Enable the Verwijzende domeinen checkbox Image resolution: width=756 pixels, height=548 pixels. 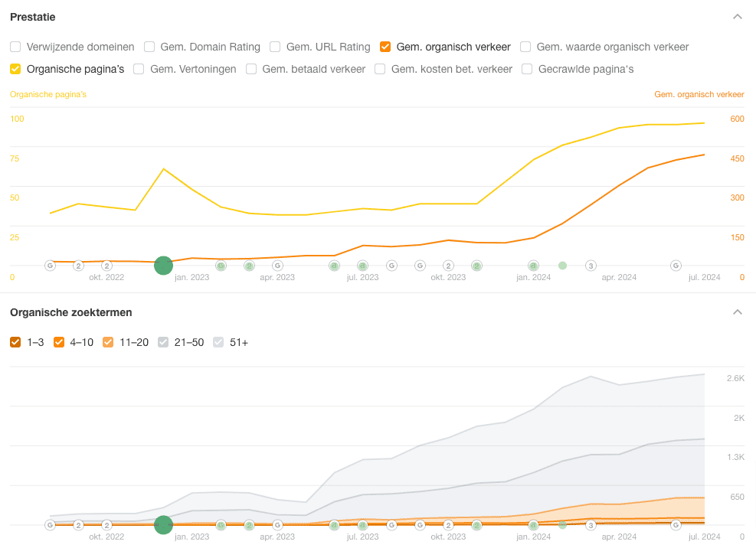[x=15, y=47]
